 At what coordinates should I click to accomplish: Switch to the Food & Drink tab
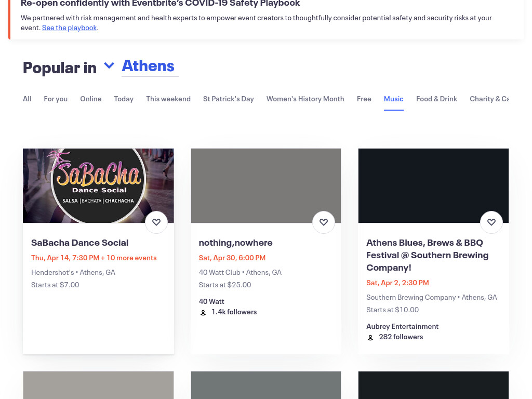436,99
